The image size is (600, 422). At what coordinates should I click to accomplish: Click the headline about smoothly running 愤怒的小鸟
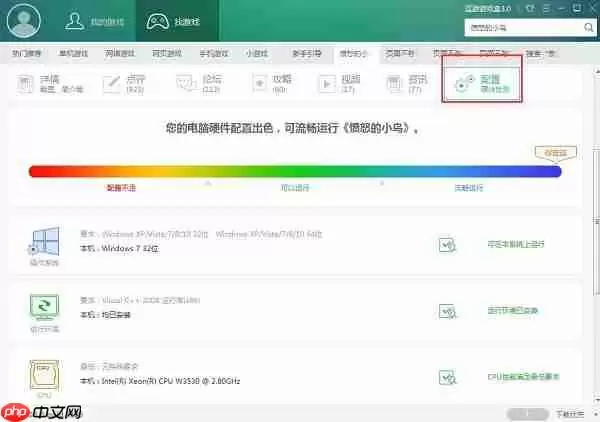point(293,128)
